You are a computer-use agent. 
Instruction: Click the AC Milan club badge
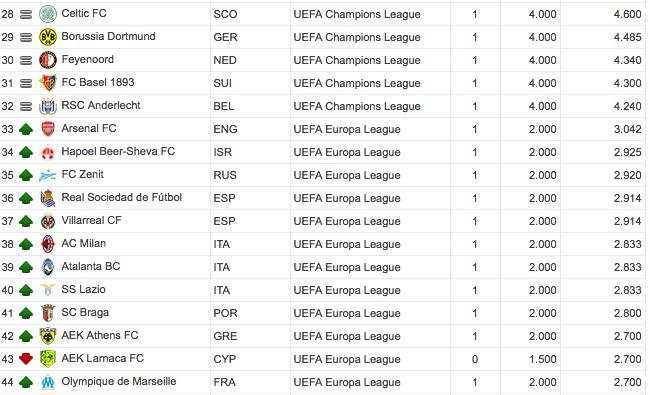48,244
